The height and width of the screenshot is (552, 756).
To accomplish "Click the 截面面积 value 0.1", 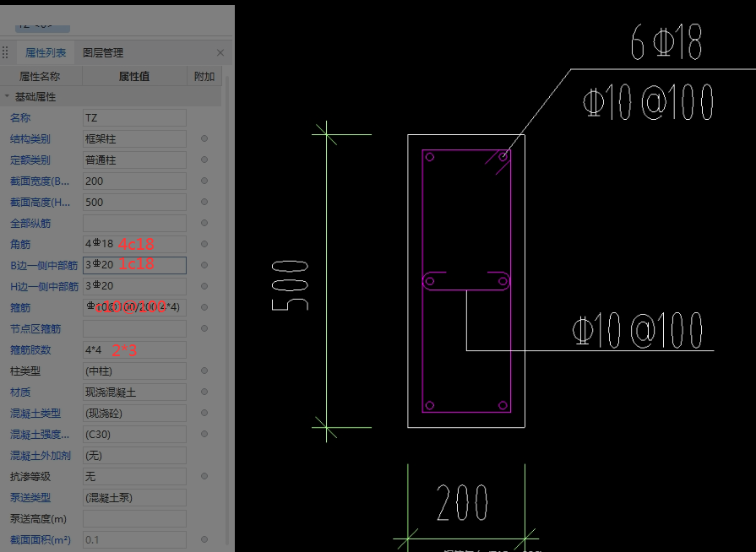I will (134, 540).
